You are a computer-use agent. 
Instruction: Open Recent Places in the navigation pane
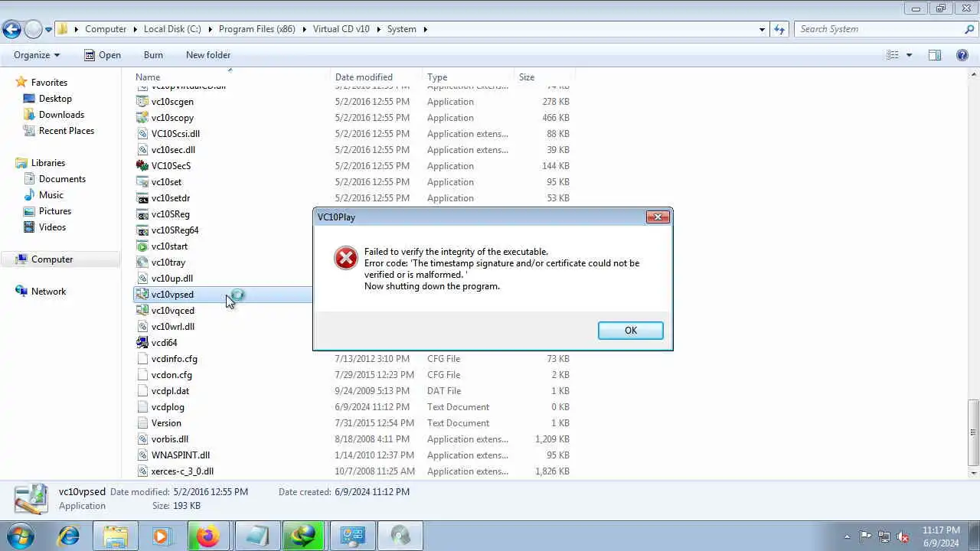[x=67, y=130]
